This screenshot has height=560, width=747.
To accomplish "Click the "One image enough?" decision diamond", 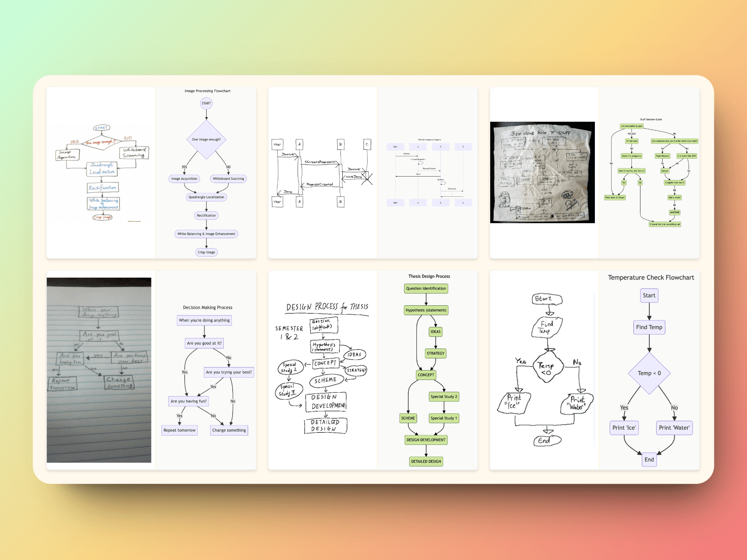I will coord(206,138).
